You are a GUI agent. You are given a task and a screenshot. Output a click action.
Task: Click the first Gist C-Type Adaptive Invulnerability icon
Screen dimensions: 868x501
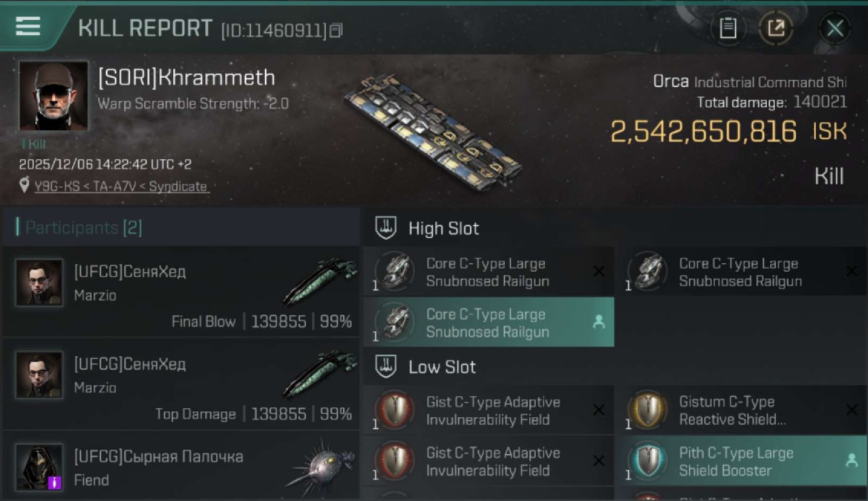pyautogui.click(x=395, y=410)
